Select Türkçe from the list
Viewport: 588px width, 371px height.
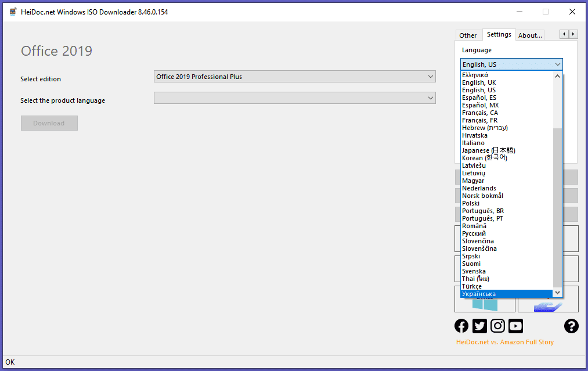(507, 286)
